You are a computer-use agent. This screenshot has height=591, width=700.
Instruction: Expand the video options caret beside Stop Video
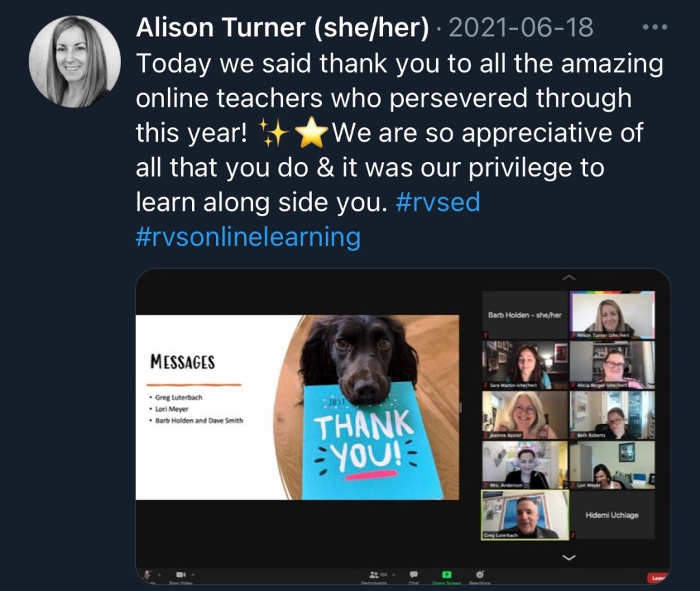click(193, 575)
